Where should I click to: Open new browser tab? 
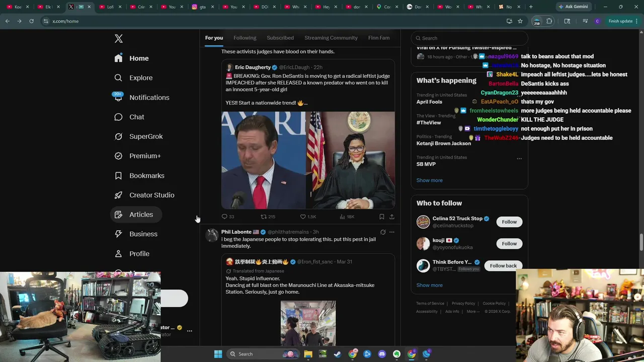click(x=531, y=7)
